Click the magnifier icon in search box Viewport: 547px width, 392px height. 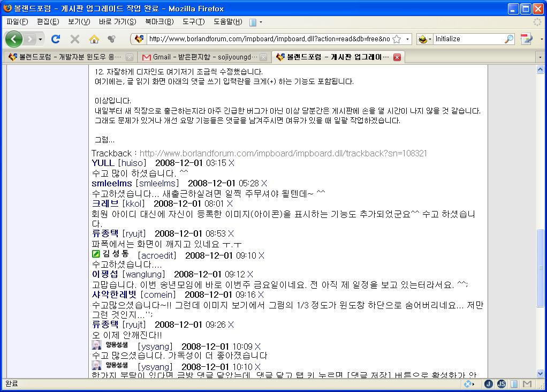click(508, 39)
